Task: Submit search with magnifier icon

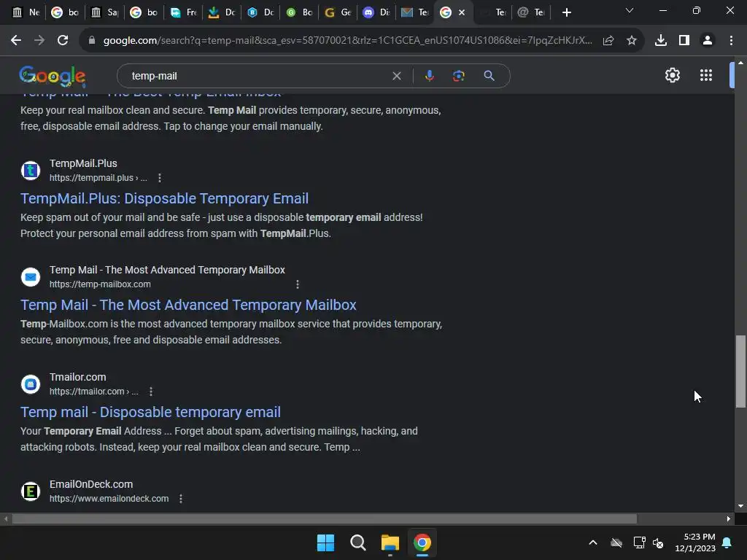Action: pyautogui.click(x=489, y=76)
